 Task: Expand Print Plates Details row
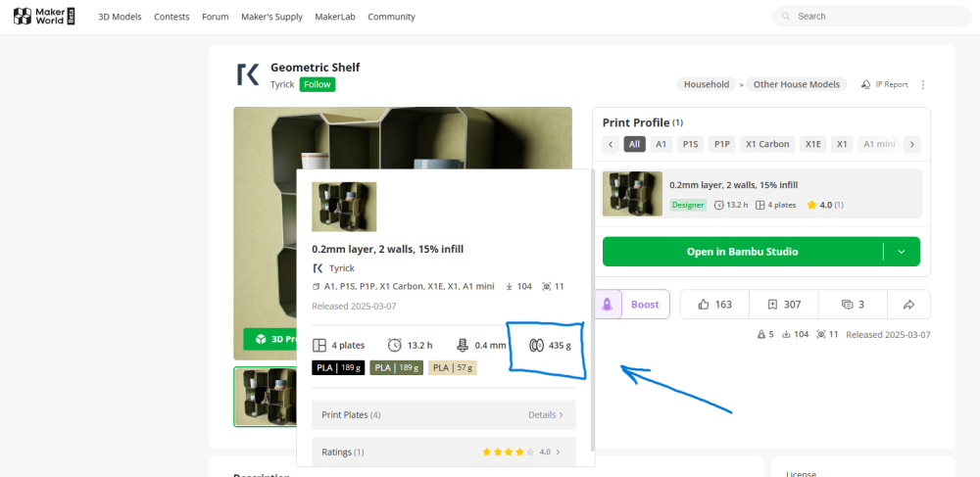(444, 414)
